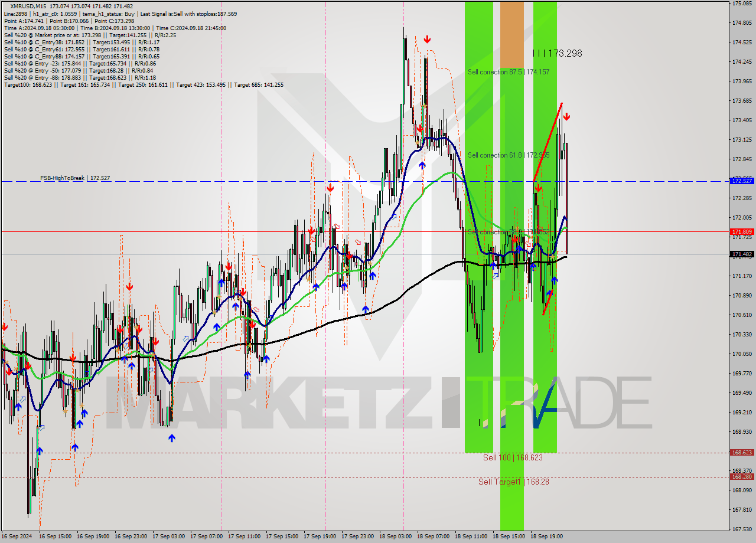Click the 'Sell 100 | 168.623' label
This screenshot has height=543, width=756.
pyautogui.click(x=513, y=457)
